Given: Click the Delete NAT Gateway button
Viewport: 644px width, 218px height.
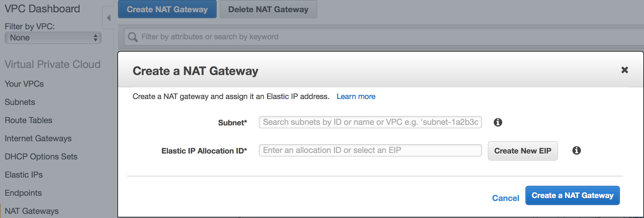Looking at the screenshot, I should [268, 9].
